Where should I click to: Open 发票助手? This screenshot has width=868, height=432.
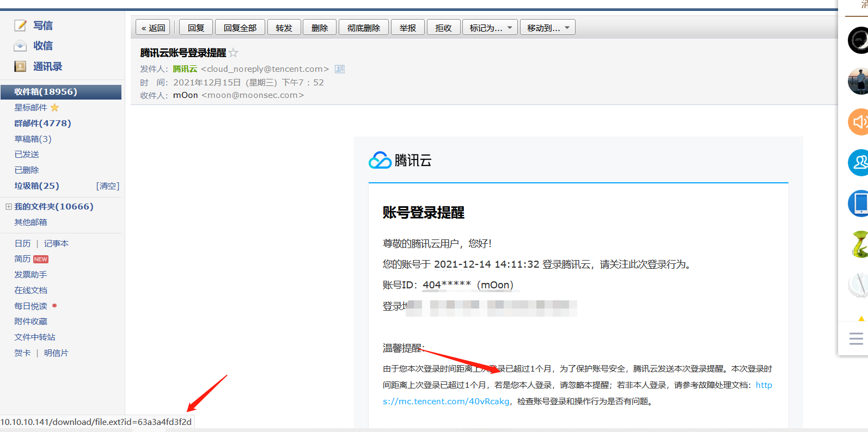pyautogui.click(x=30, y=275)
